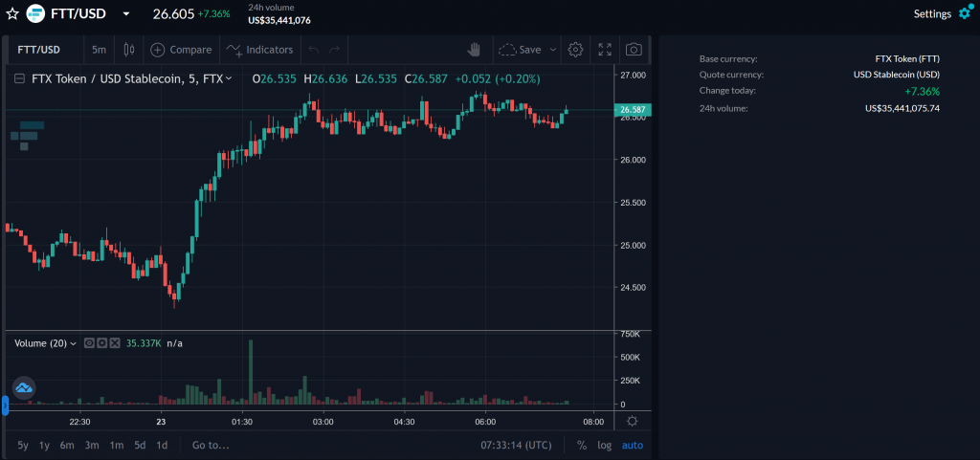
Task: Open the Indicators menu
Action: (x=259, y=50)
